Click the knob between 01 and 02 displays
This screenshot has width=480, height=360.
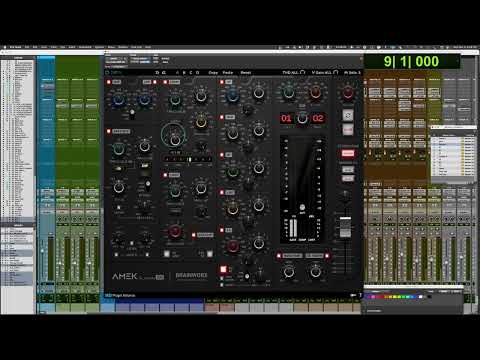[302, 118]
